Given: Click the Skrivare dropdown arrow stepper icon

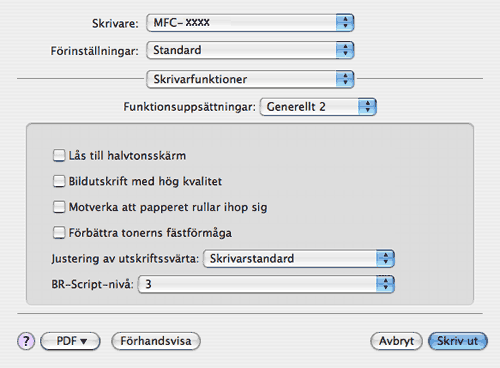Looking at the screenshot, I should click(x=345, y=23).
